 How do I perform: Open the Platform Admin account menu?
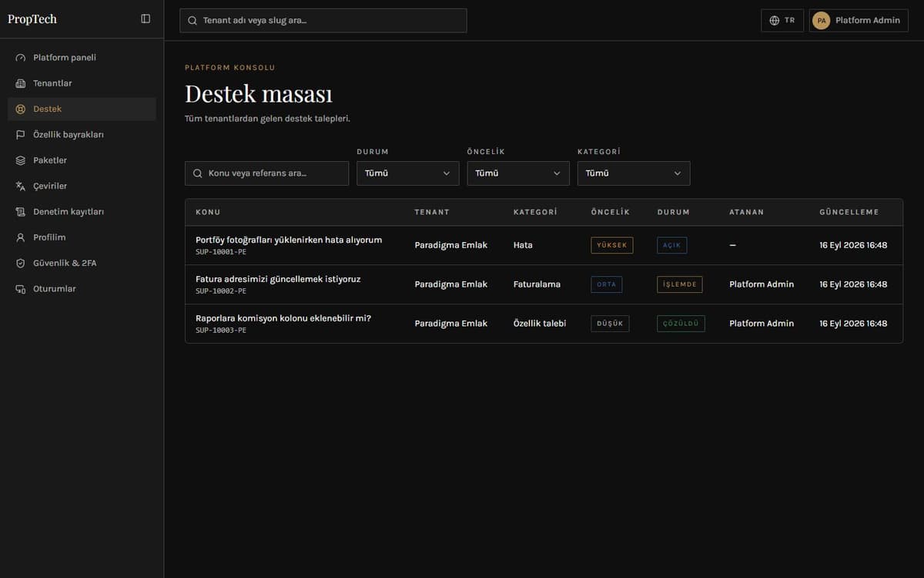tap(859, 21)
